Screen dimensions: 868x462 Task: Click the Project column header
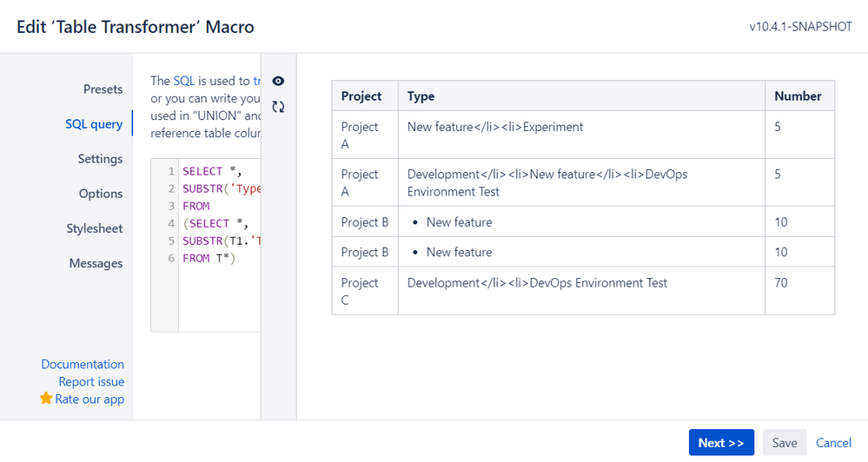tap(361, 96)
